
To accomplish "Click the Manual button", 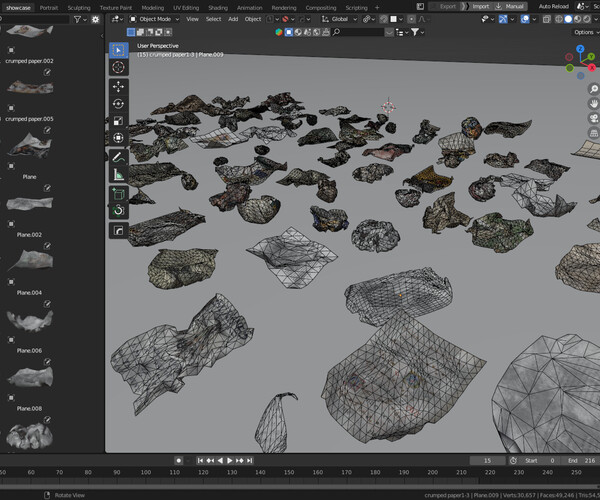I will pyautogui.click(x=510, y=7).
